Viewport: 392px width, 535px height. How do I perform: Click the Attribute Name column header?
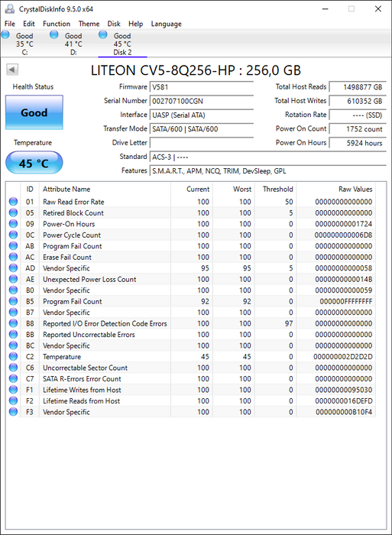pos(105,189)
